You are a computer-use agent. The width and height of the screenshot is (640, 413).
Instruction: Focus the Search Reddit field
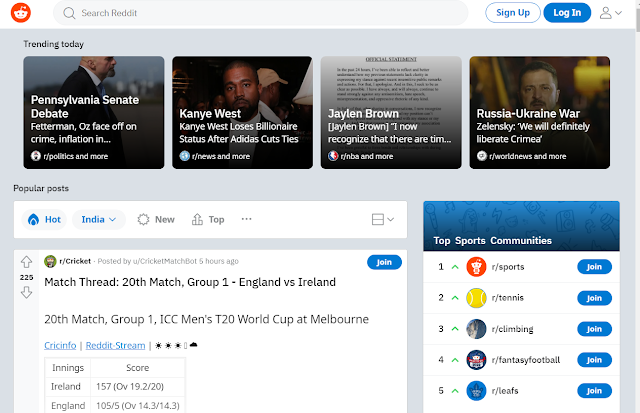coord(260,13)
